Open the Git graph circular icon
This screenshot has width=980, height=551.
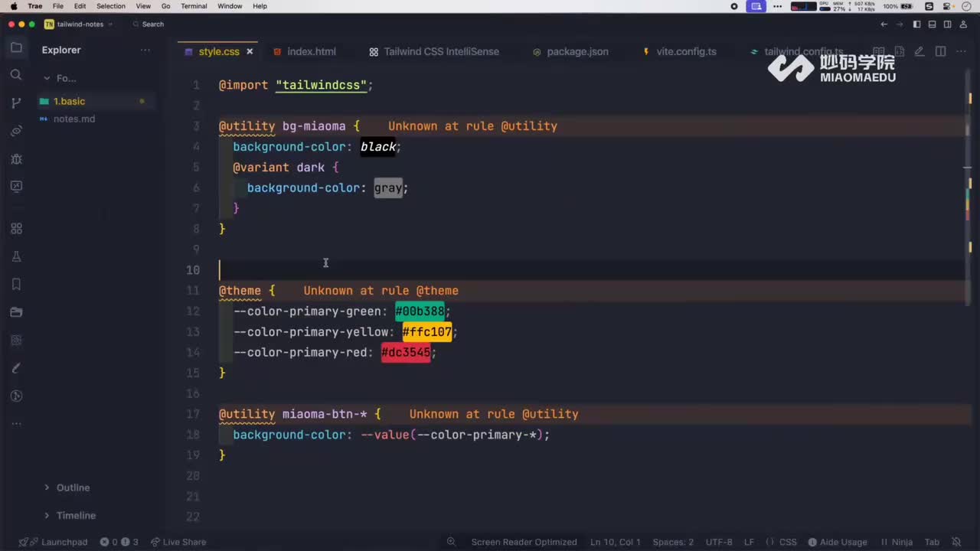(x=16, y=396)
